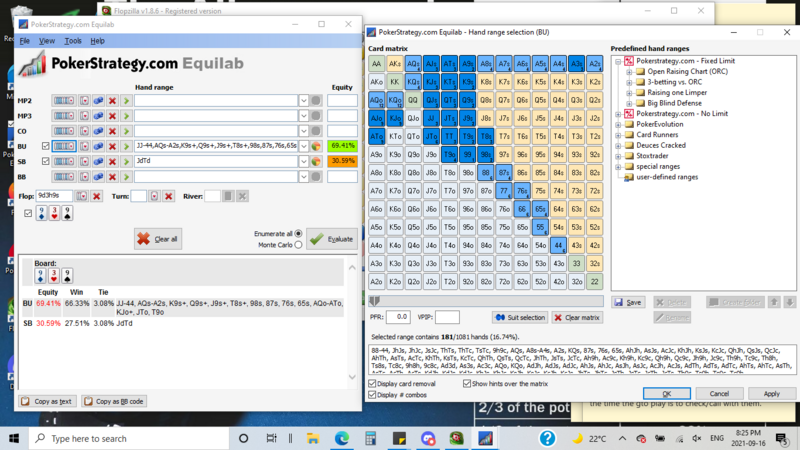Viewport: 800px width, 450px height.
Task: Toggle Display # combos checkbox
Action: click(372, 395)
